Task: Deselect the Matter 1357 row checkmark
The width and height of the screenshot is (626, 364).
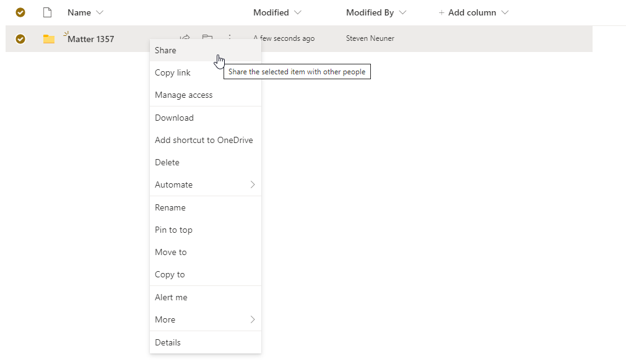Action: [x=20, y=39]
